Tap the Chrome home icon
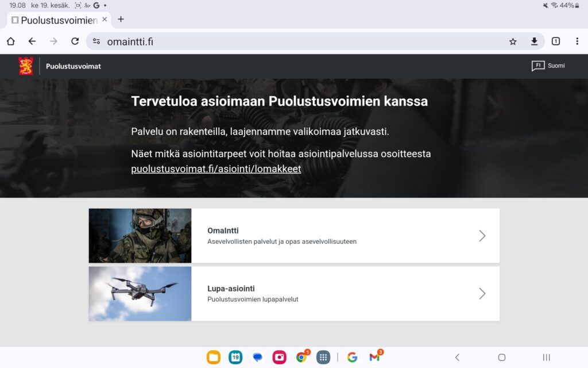The height and width of the screenshot is (368, 588). coord(10,41)
